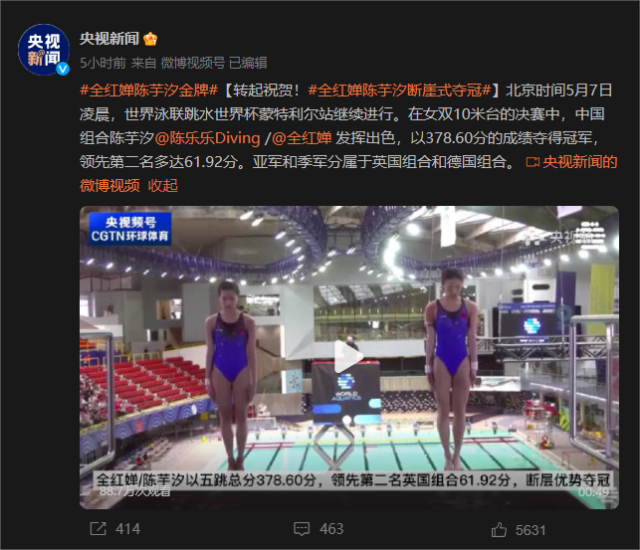Screen dimensions: 640x550
Task: Open hashtag #全红婵陈芋汐断崖式夺冠#
Action: tap(400, 90)
